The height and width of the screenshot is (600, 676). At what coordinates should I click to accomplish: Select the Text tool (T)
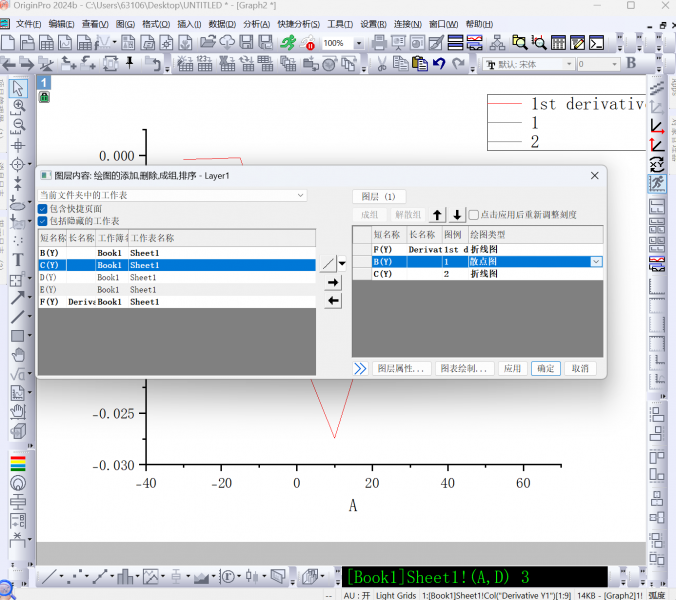tap(18, 260)
